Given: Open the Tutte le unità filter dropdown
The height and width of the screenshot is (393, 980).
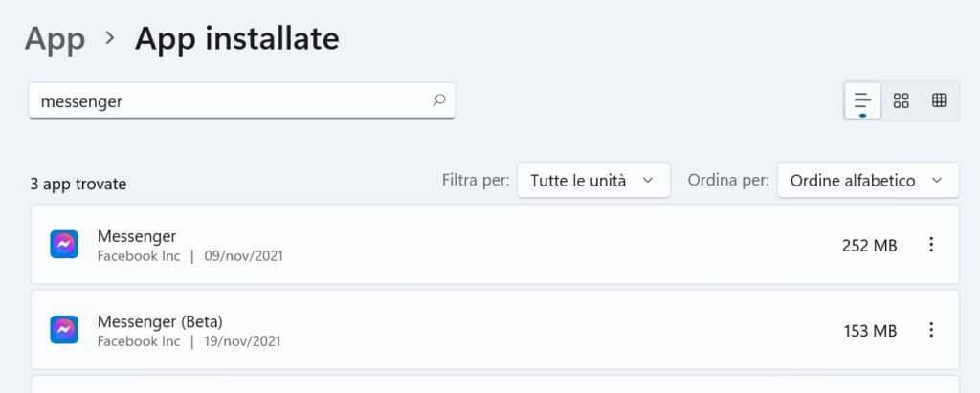Looking at the screenshot, I should click(593, 180).
